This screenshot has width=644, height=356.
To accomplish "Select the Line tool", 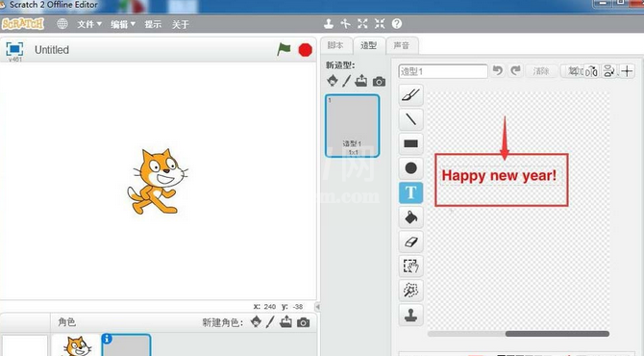I will [x=410, y=119].
